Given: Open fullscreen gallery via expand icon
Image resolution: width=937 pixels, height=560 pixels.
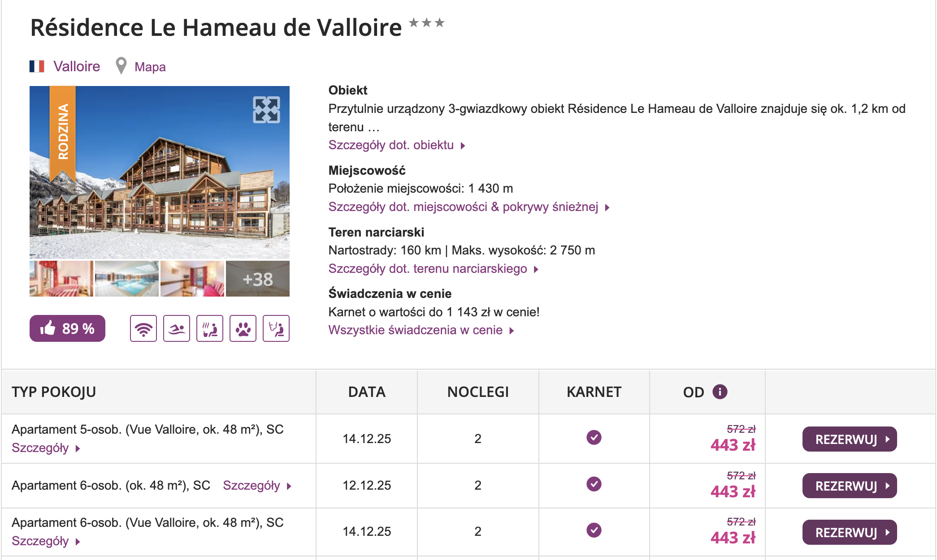Looking at the screenshot, I should pos(266,110).
